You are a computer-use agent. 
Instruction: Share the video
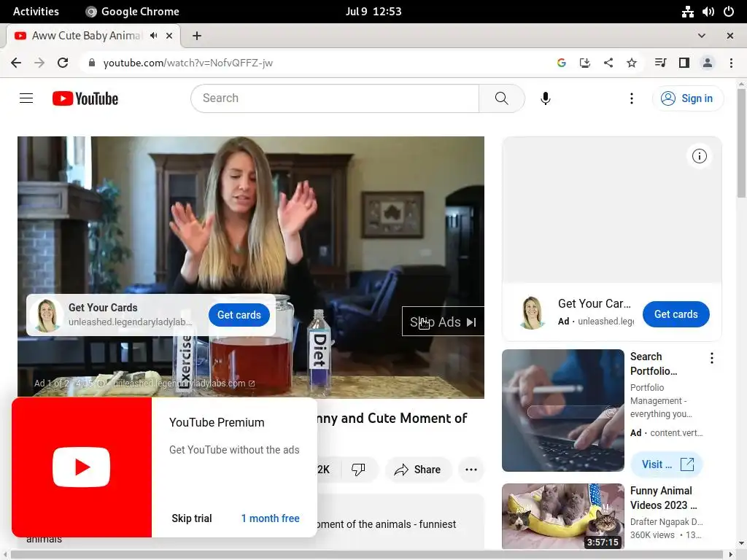coord(417,470)
